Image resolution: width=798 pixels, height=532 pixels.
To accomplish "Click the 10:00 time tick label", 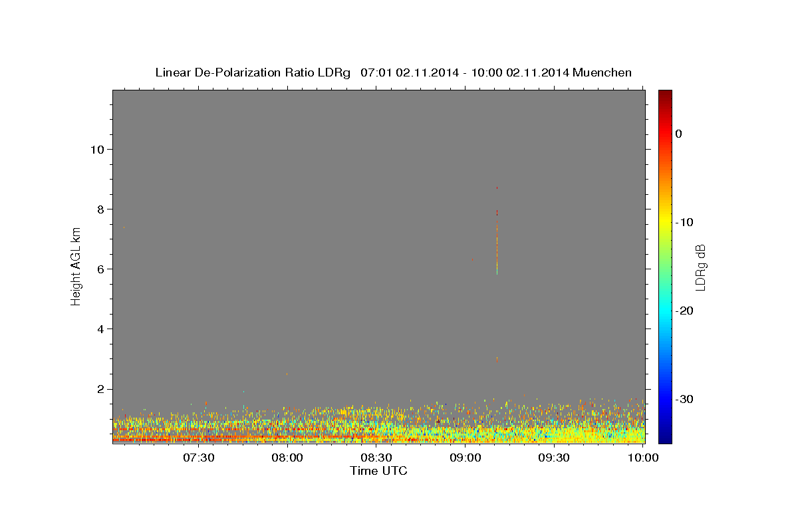I will (642, 458).
